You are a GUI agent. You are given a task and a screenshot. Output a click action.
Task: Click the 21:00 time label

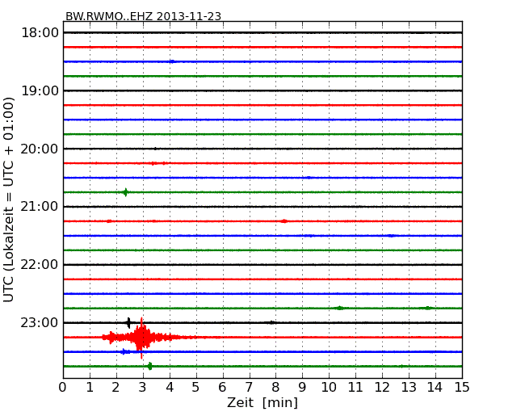40,207
